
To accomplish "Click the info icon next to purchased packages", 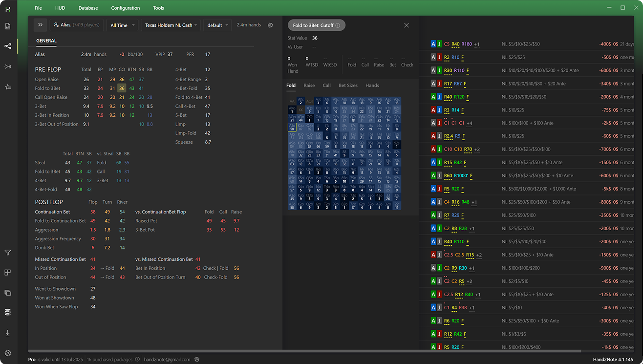I will coord(137,360).
